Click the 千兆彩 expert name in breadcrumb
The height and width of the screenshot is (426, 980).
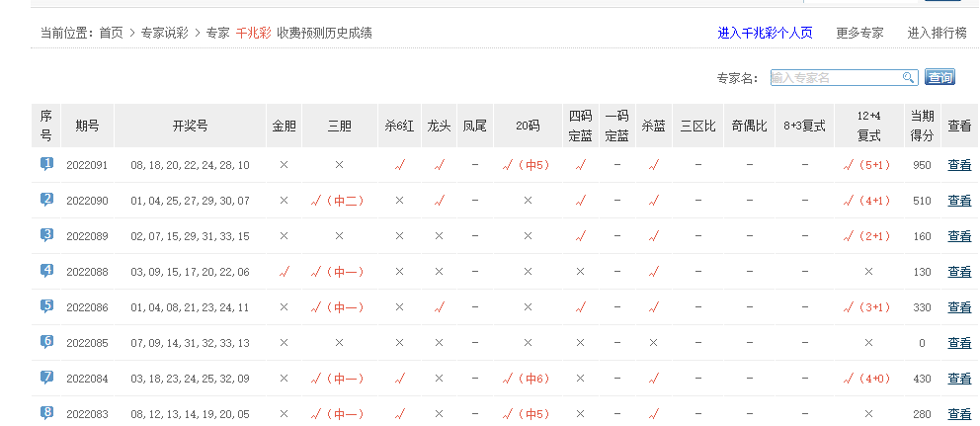pyautogui.click(x=252, y=33)
